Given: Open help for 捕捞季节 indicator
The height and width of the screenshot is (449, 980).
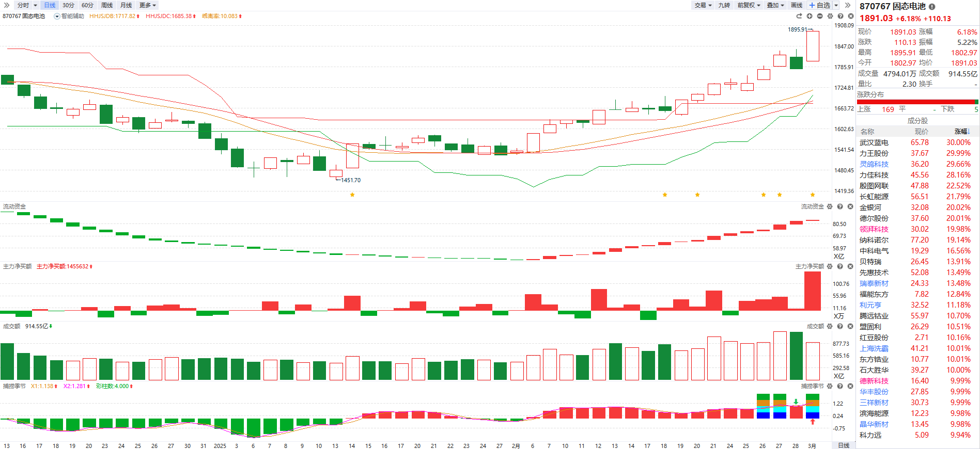Looking at the screenshot, I should [840, 386].
